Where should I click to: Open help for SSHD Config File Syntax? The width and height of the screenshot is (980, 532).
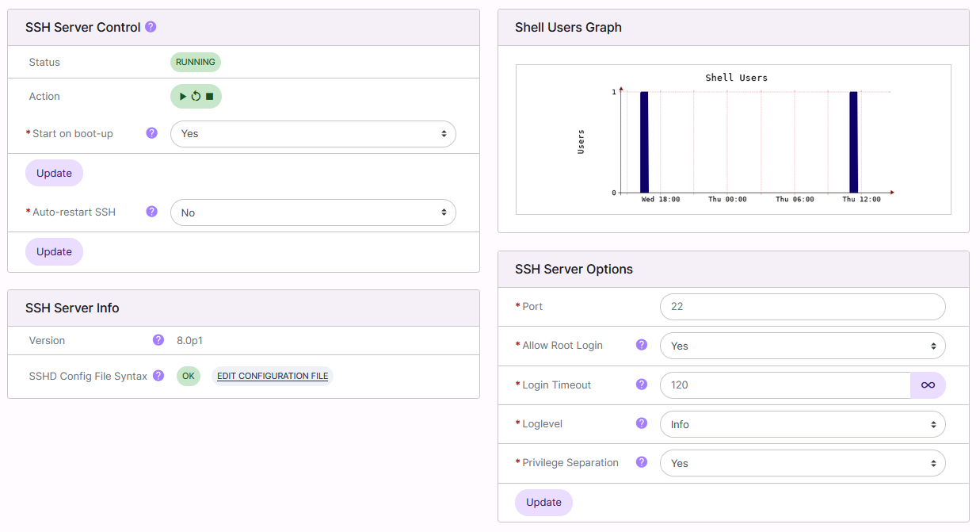[158, 376]
